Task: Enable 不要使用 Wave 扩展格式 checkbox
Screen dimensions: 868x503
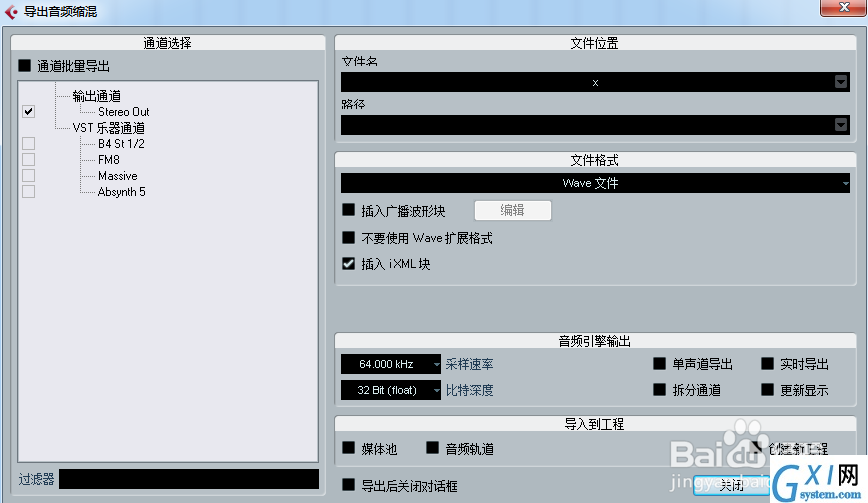Action: tap(348, 237)
